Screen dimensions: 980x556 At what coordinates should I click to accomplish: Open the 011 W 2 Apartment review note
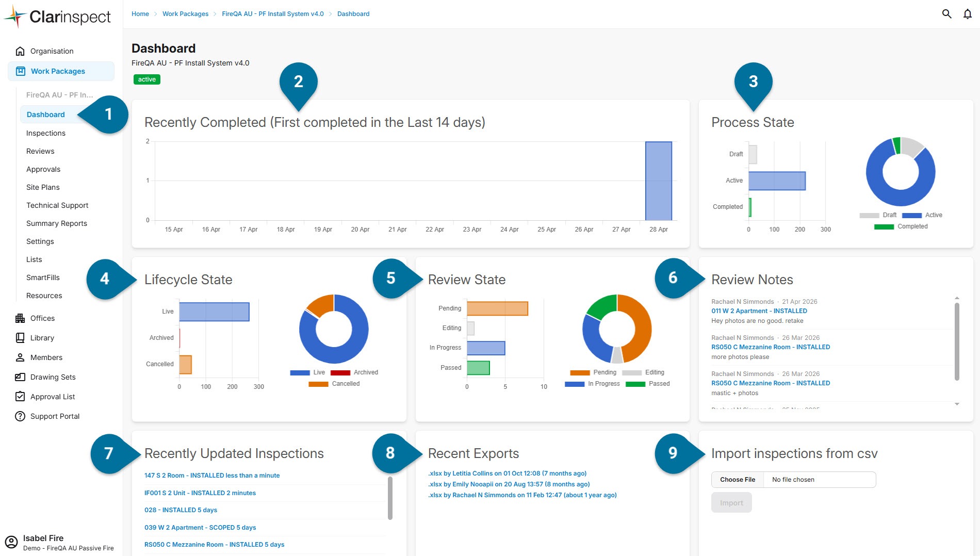click(x=759, y=311)
